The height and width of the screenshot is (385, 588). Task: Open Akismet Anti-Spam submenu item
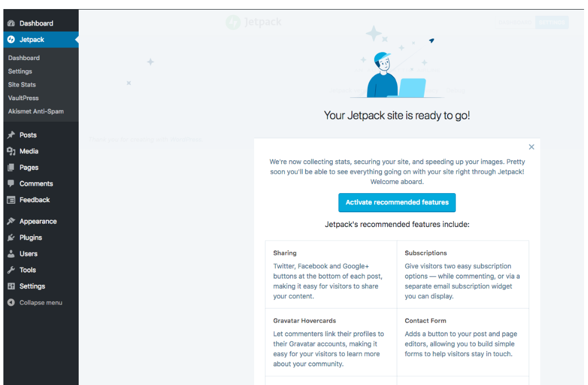(x=36, y=112)
